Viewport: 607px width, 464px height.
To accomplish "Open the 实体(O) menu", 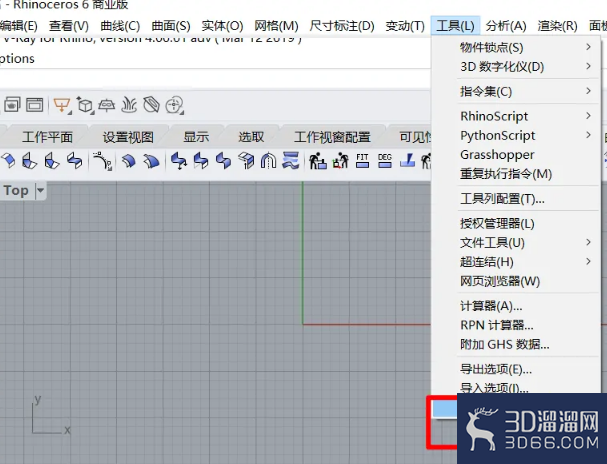I will [222, 26].
